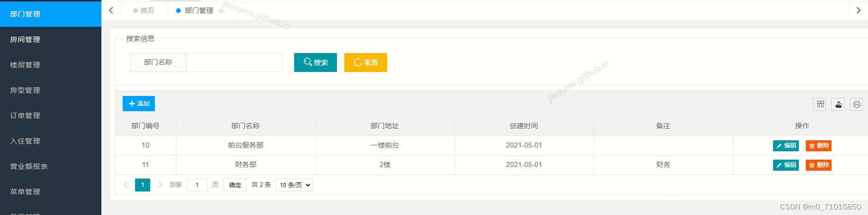
Task: Click the 重置 reset button
Action: click(x=366, y=62)
